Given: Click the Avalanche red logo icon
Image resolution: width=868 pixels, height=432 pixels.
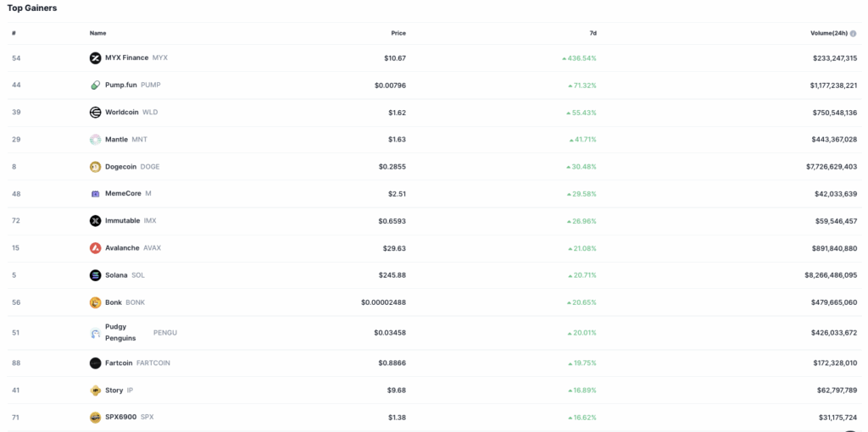Looking at the screenshot, I should coord(95,248).
